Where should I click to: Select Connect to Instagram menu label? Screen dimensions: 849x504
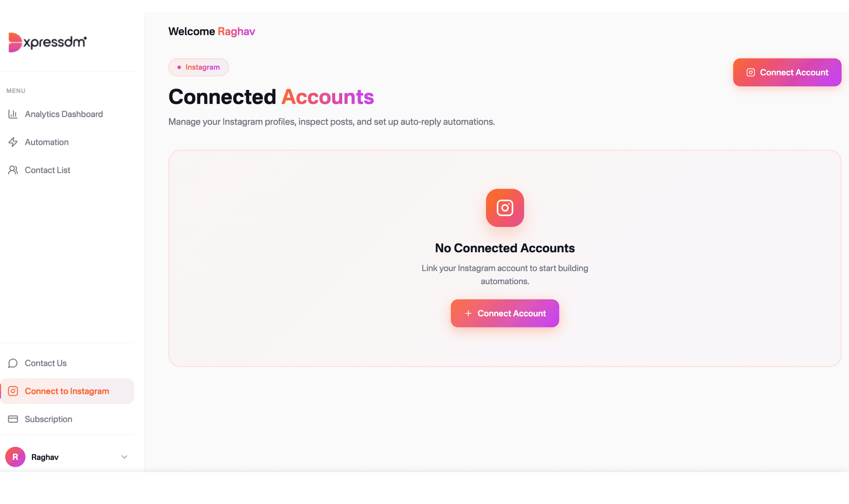click(x=67, y=391)
